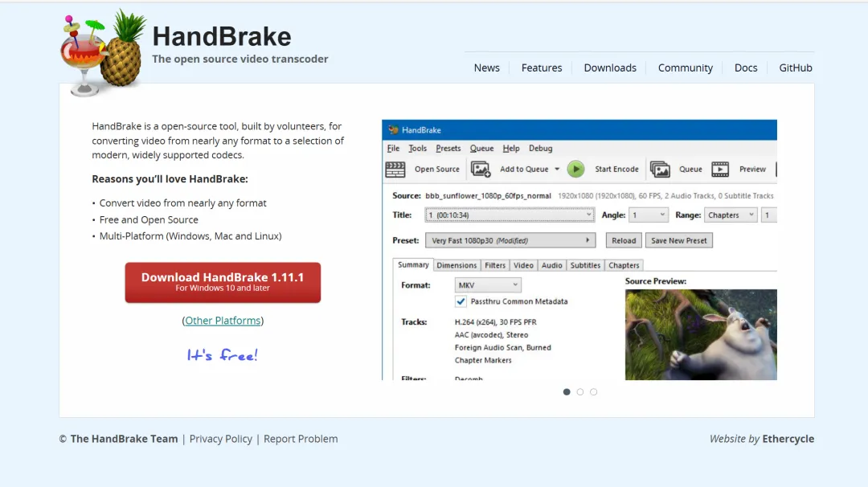Select the first carousel slide dot
This screenshot has width=868, height=487.
click(x=567, y=392)
